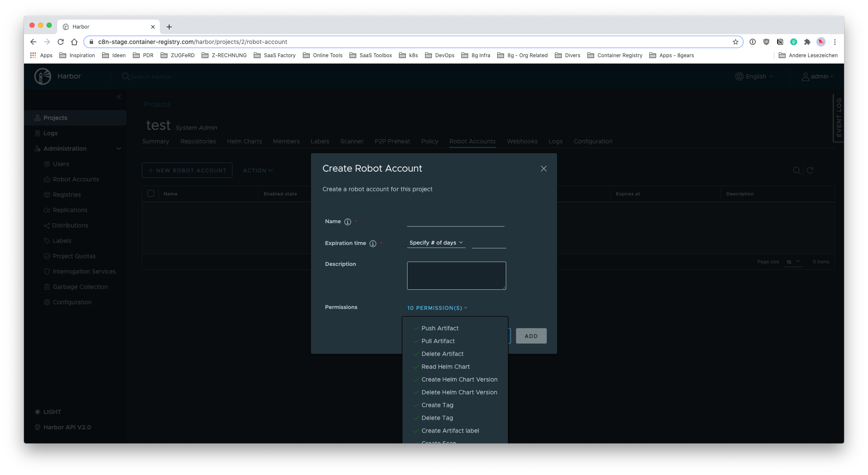Refresh the robot accounts list
The height and width of the screenshot is (475, 868).
pos(810,170)
